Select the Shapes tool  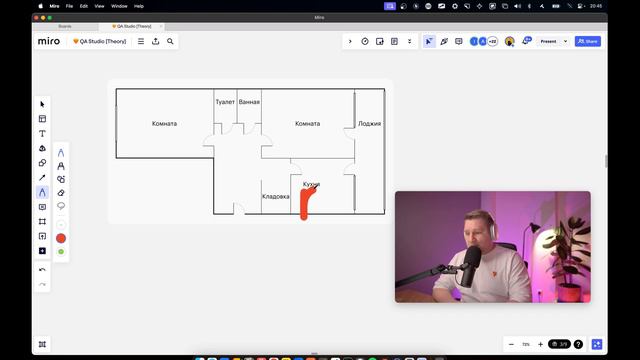[x=42, y=163]
